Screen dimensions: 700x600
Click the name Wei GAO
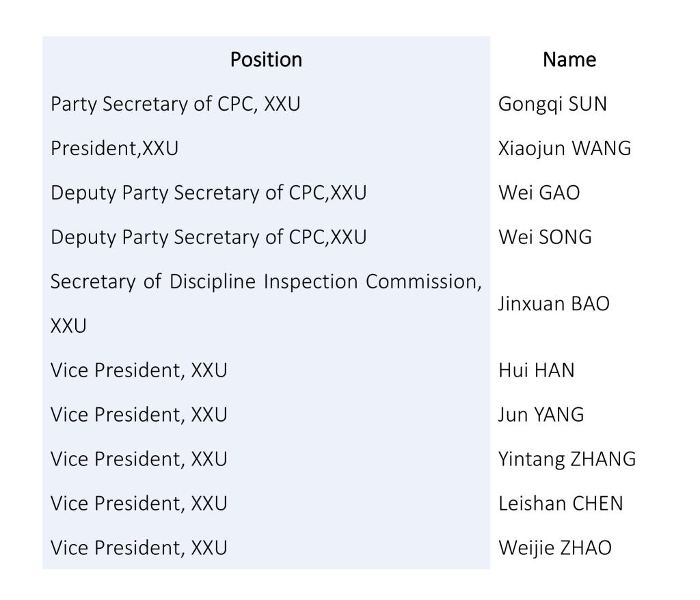point(539,193)
